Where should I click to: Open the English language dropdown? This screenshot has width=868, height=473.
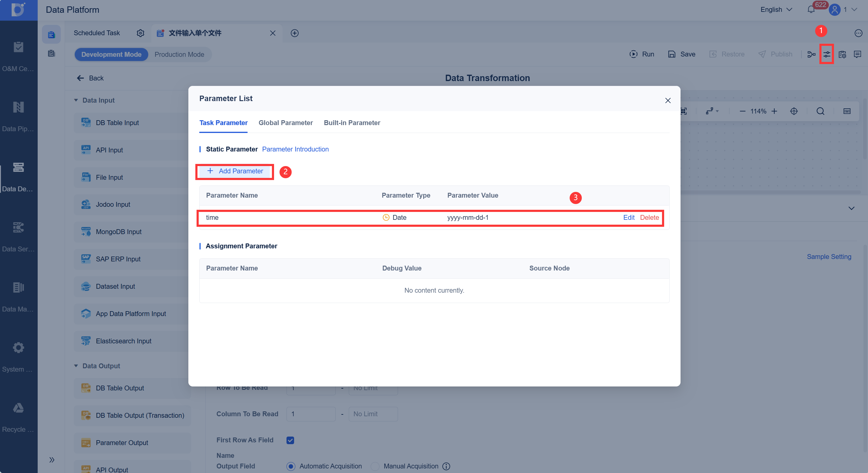[x=776, y=9]
